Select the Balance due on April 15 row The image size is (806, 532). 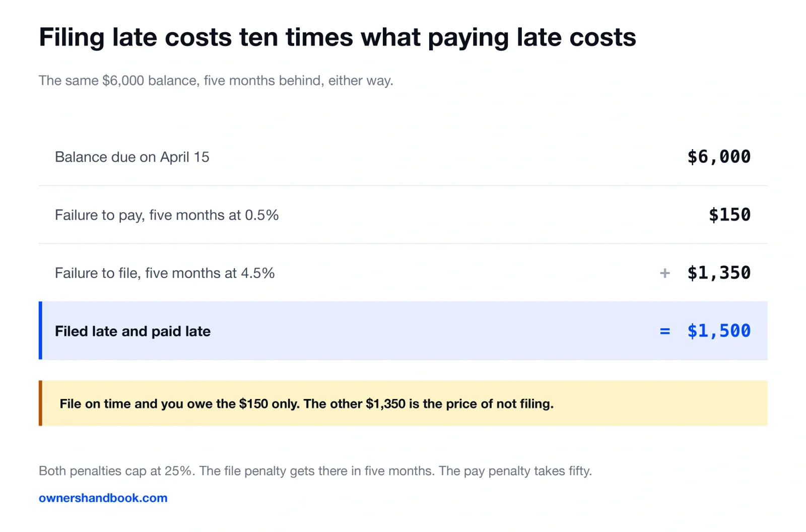coord(403,157)
